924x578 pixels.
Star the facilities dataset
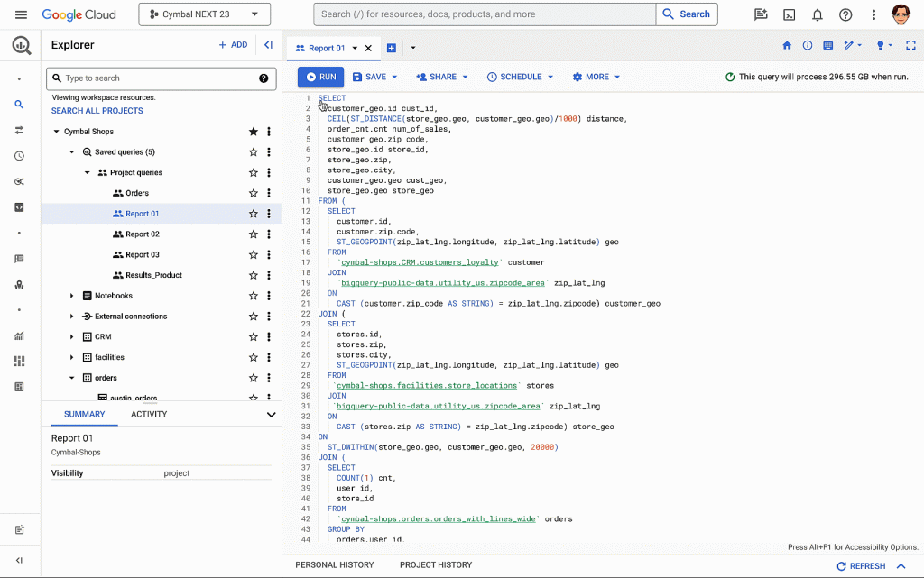pyautogui.click(x=254, y=357)
